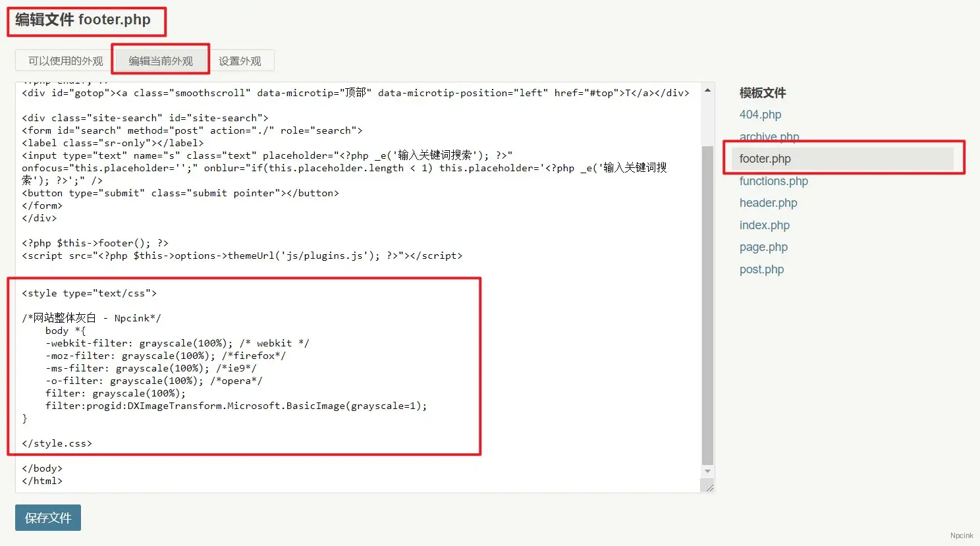Open the 可以使用的外观 tab

(65, 61)
